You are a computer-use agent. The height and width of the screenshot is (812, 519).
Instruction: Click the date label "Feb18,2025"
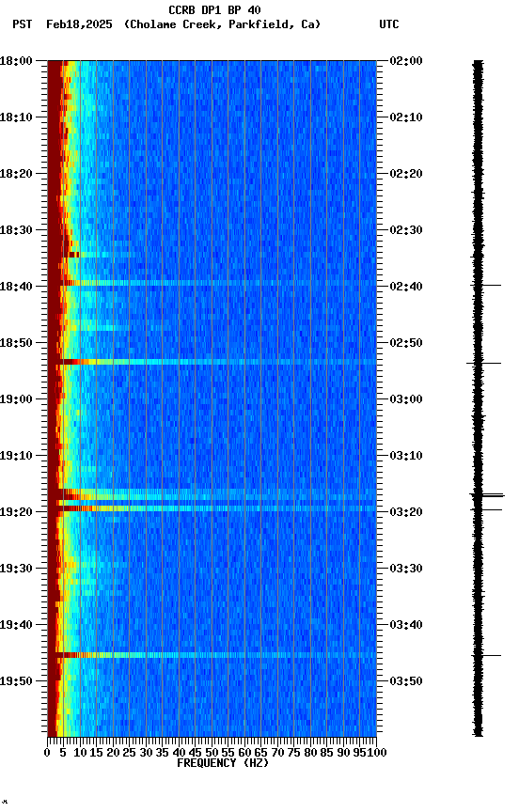coord(79,24)
